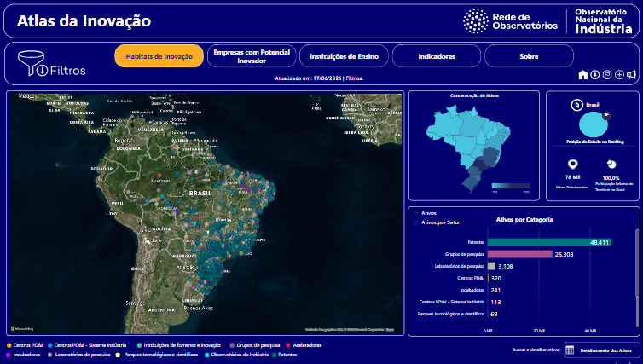Viewport: 643px width, 364px height.
Task: Click the Parques tecnológicos value 69
Action: point(494,314)
